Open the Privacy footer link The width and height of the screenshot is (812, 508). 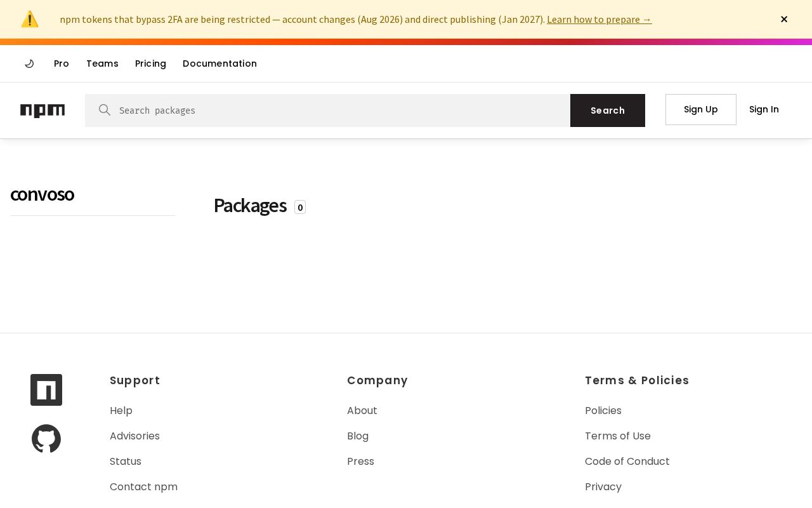click(x=603, y=487)
